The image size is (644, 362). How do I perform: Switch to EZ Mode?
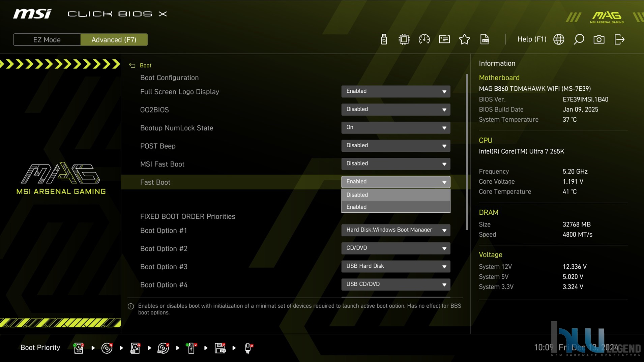tap(47, 40)
